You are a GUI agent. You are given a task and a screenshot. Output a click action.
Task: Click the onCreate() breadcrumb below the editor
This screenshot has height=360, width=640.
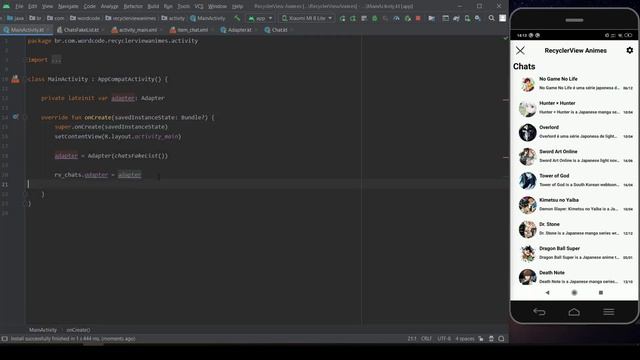(x=78, y=330)
